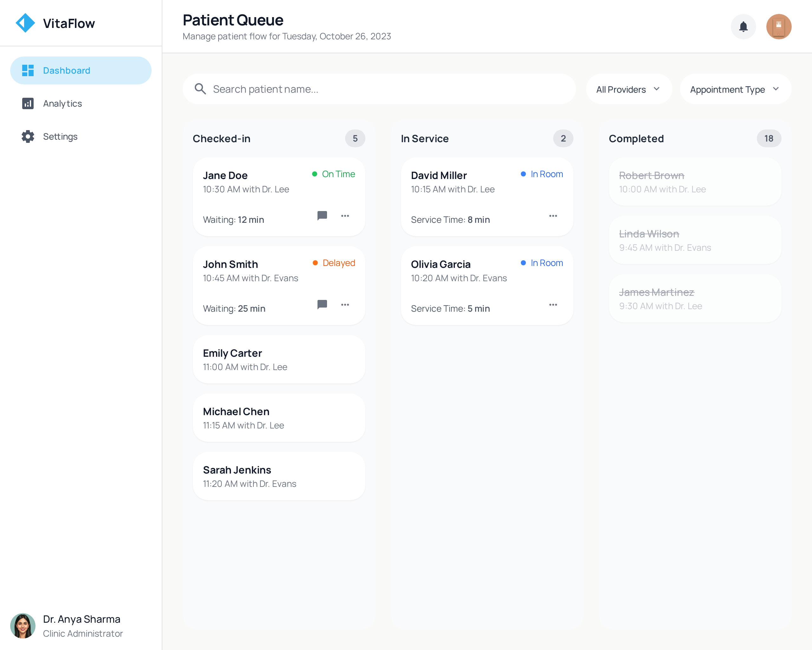Expand the chevron next to All Providers
Image resolution: width=812 pixels, height=650 pixels.
coord(657,89)
